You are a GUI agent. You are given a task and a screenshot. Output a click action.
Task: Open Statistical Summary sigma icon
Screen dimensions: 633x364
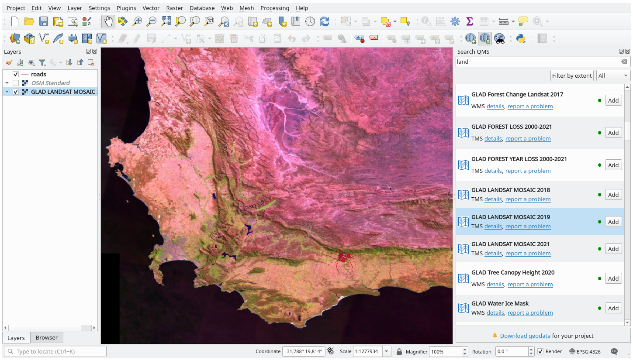pyautogui.click(x=470, y=21)
